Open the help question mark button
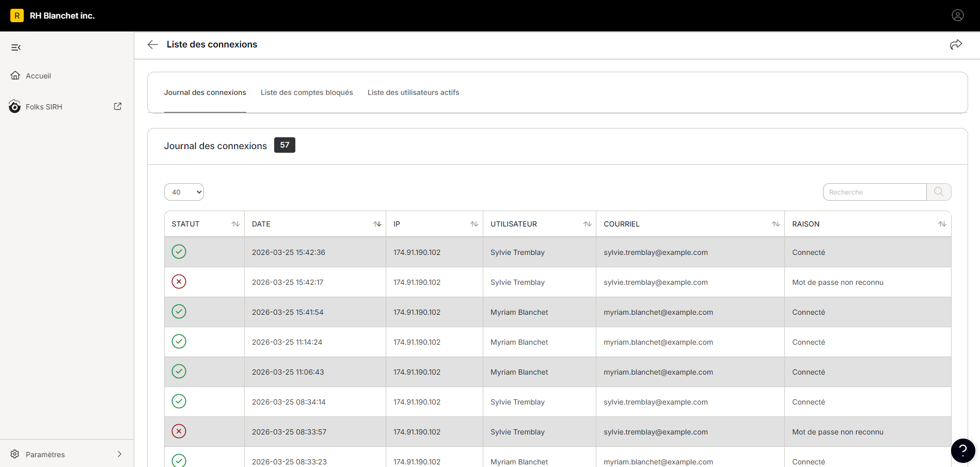The height and width of the screenshot is (467, 980). click(x=963, y=450)
